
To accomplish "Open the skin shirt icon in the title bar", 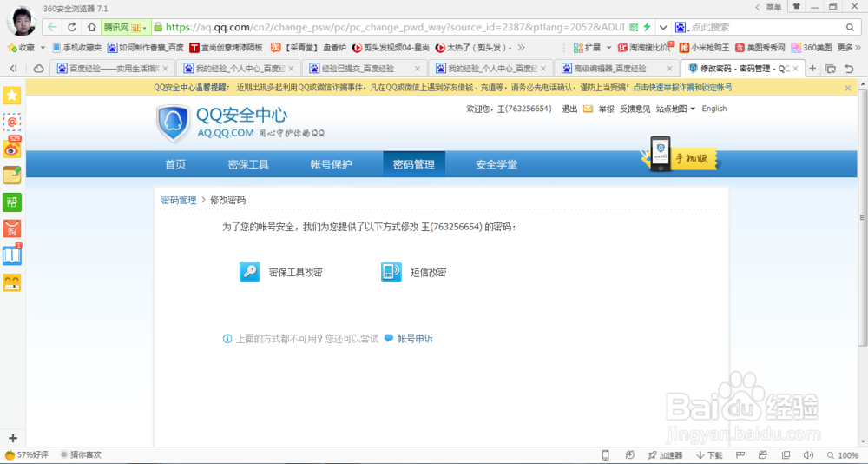I will (796, 7).
